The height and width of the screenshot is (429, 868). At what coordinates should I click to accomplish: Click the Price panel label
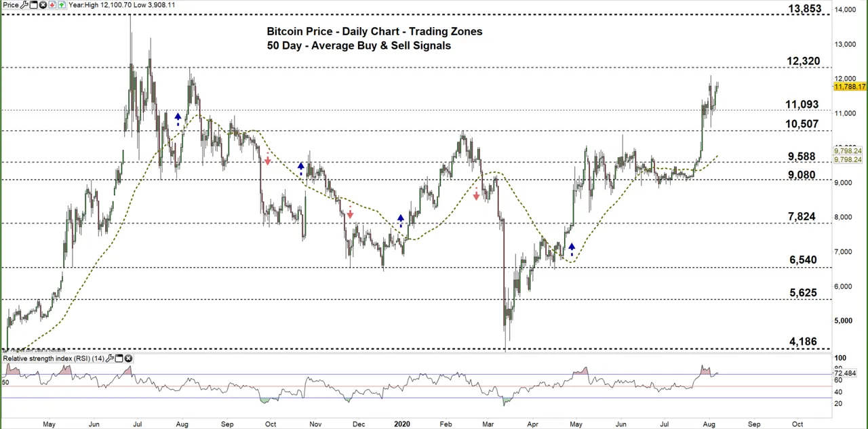[x=11, y=5]
